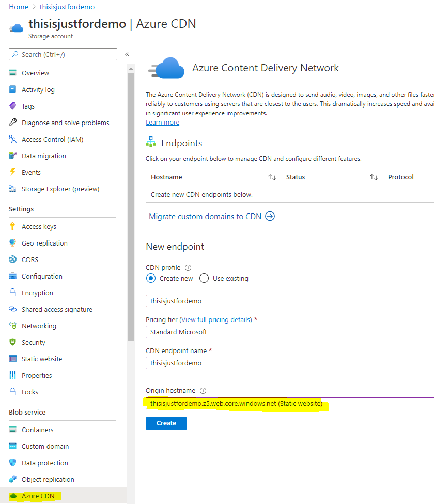Click the Security shield icon
The image size is (434, 504).
(x=12, y=342)
